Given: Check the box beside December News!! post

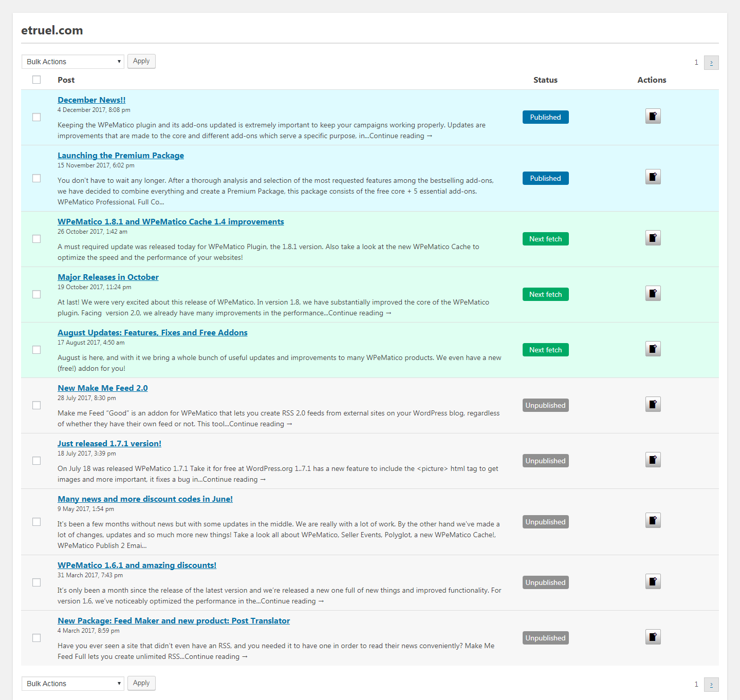Looking at the screenshot, I should point(36,117).
